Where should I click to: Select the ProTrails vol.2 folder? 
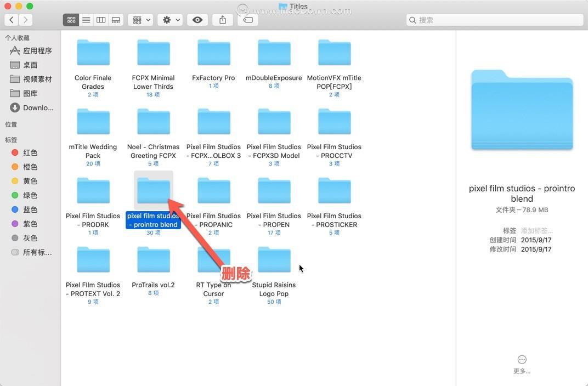pyautogui.click(x=154, y=260)
